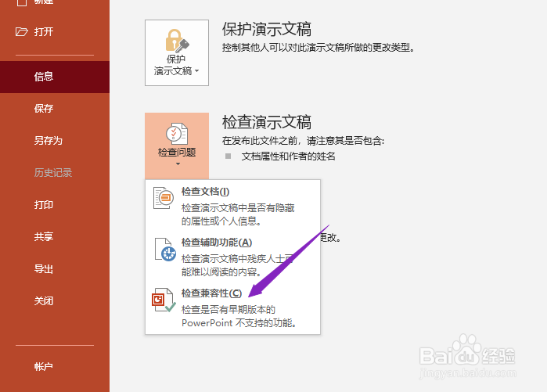Click the 保护演示文稿 heading text
The image size is (547, 392).
pyautogui.click(x=267, y=29)
